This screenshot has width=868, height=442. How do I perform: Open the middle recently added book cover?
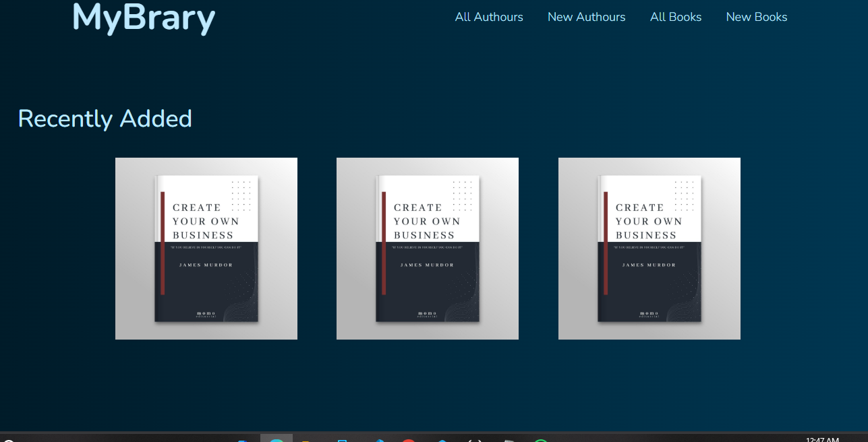click(x=428, y=249)
